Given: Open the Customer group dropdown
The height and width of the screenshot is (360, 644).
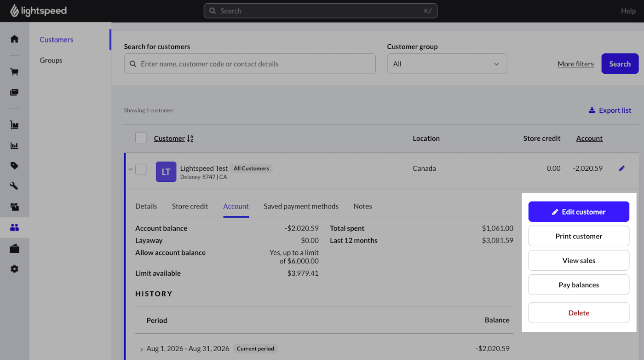Looking at the screenshot, I should pos(447,64).
